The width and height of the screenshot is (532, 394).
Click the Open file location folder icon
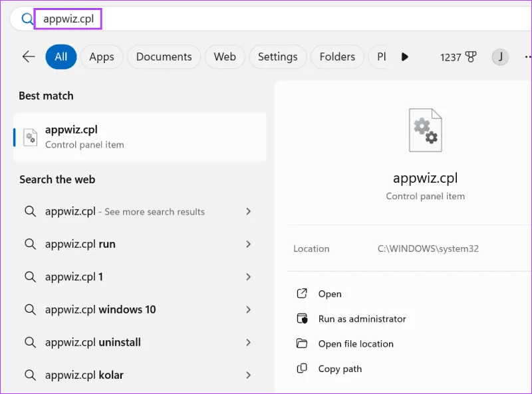point(302,344)
